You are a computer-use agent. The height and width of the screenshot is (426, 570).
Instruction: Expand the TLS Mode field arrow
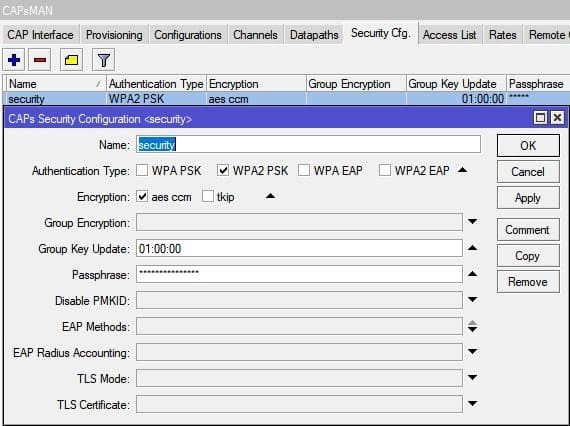tap(473, 378)
